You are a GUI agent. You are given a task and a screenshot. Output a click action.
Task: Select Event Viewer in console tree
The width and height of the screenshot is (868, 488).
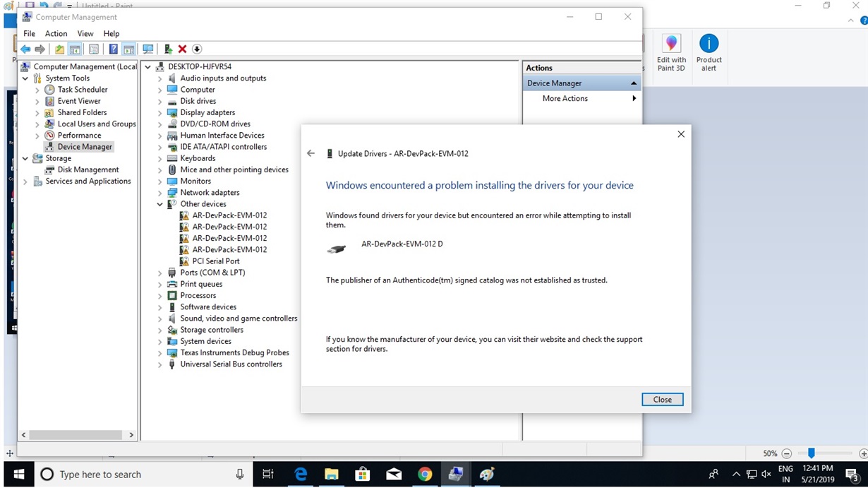[x=79, y=101]
